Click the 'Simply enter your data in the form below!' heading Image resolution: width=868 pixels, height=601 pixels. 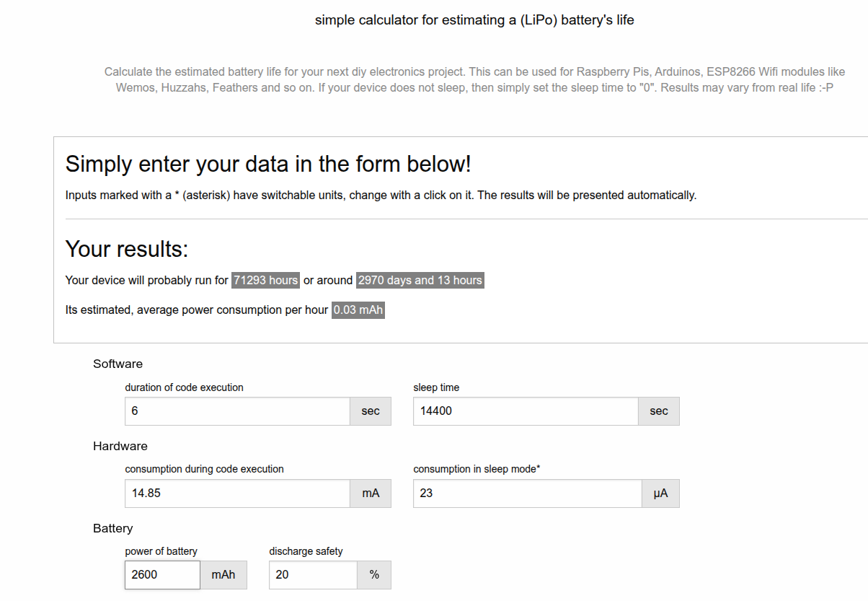point(268,164)
